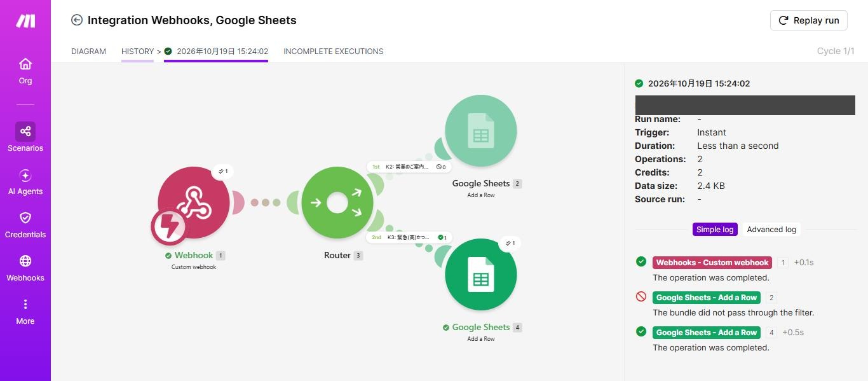Click the Cycle 1/1 indicator
This screenshot has height=381, width=868.
point(836,52)
